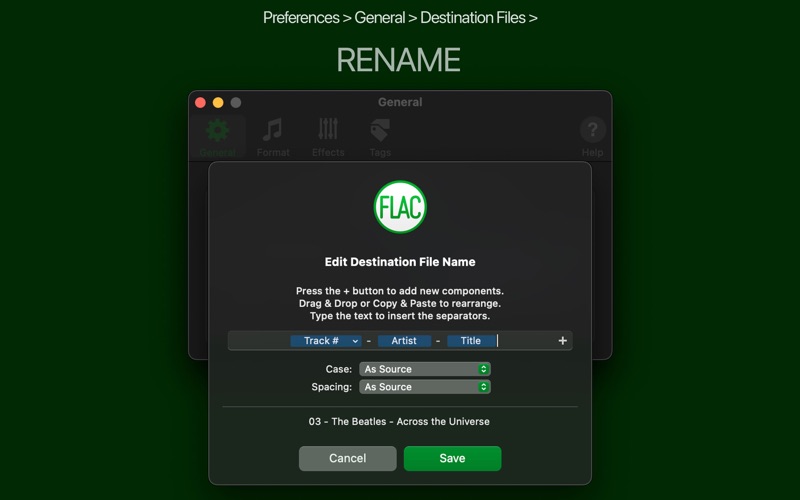Click the 'Case:' label
The image size is (800, 500).
339,369
